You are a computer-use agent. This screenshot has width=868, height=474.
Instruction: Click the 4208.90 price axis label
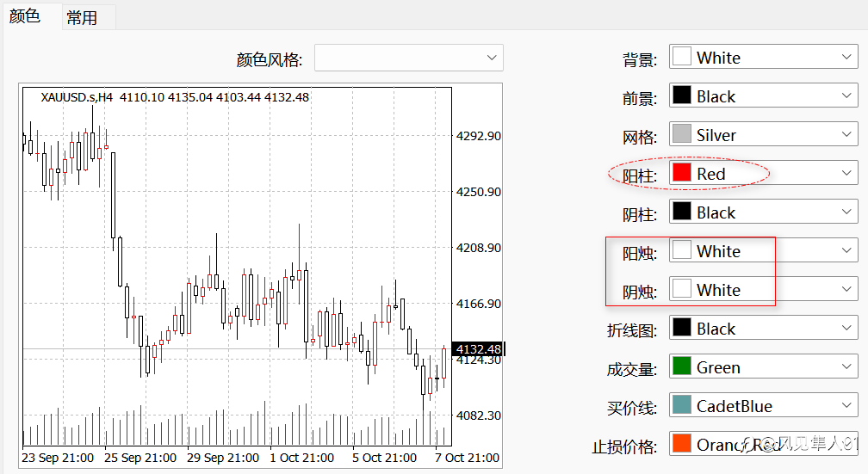tap(478, 248)
